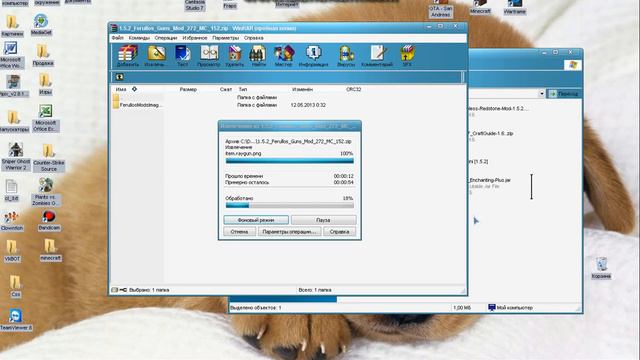Select the Игры desktop folder
Image resolution: width=640 pixels, height=360 pixels.
pos(45,84)
